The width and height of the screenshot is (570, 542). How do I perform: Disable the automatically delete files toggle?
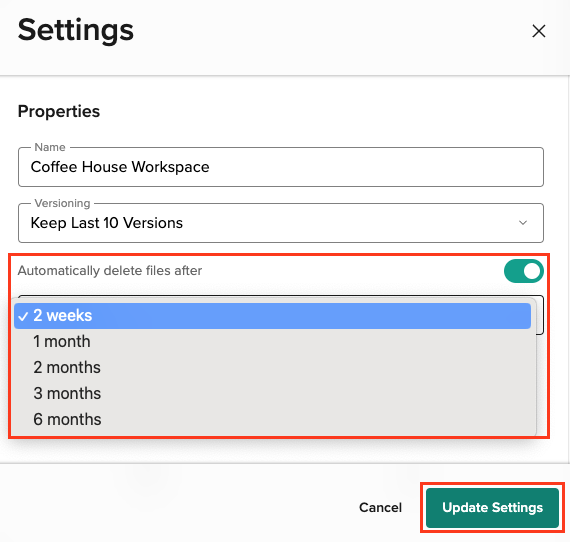click(x=523, y=271)
